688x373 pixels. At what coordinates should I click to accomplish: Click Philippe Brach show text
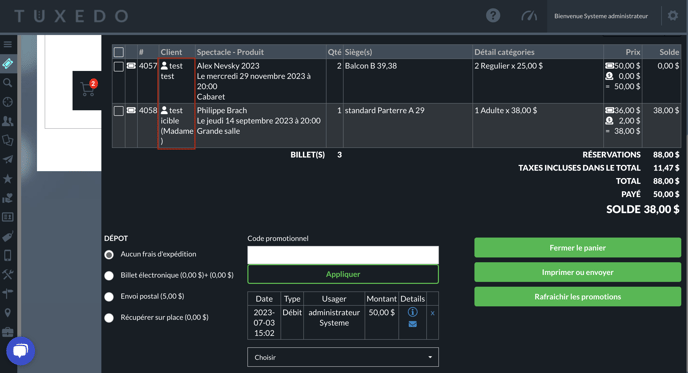coord(222,111)
